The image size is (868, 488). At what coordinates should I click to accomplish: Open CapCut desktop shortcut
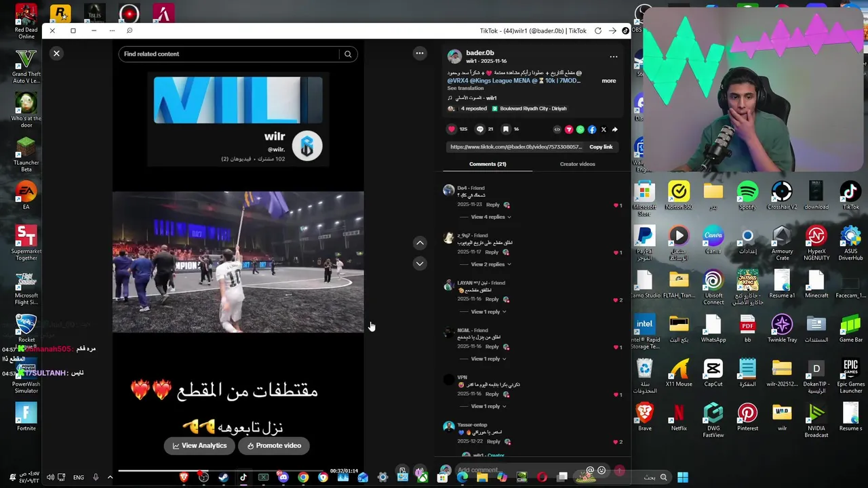click(x=713, y=373)
